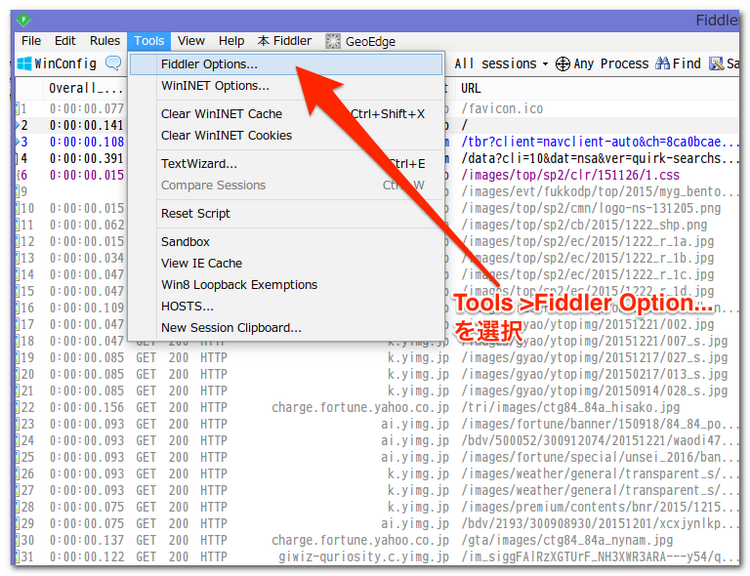Click the GeoEdge icon
Viewport: 750px width, 576px height.
pyautogui.click(x=333, y=42)
